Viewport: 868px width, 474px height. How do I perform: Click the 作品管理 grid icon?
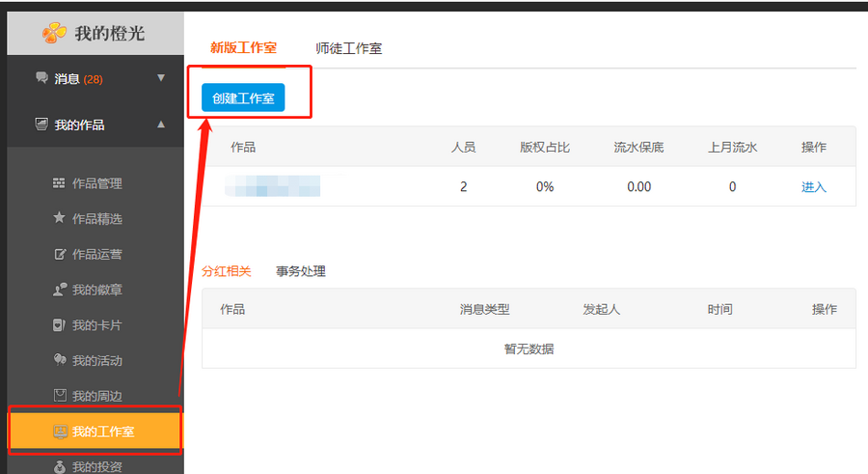[59, 183]
